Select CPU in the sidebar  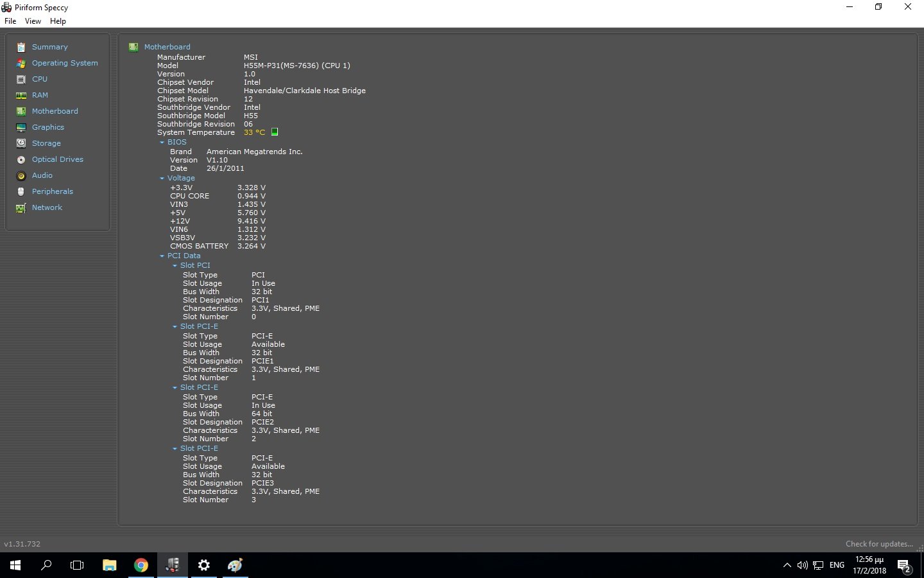(x=40, y=79)
